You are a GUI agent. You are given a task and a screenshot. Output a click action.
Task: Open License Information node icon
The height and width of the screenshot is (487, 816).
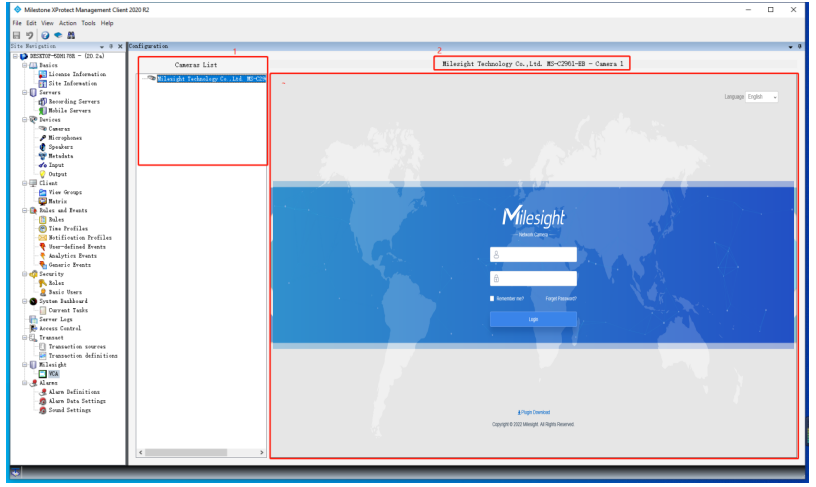[x=43, y=74]
